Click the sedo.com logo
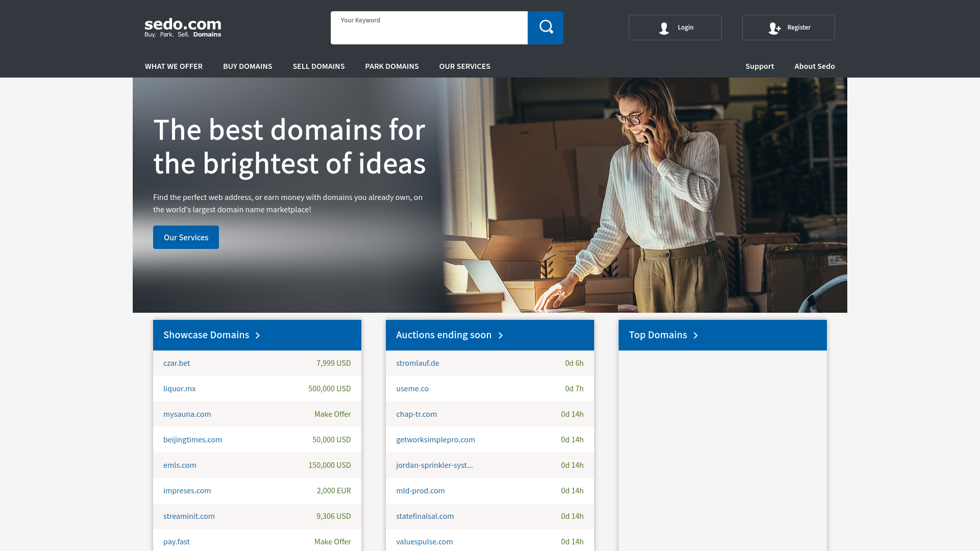Image resolution: width=980 pixels, height=551 pixels. pos(183,28)
